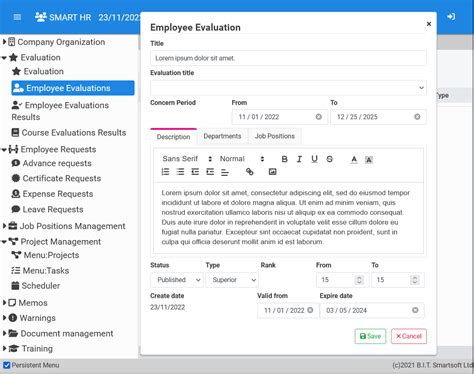The image size is (474, 374).
Task: Switch to the Departments tab
Action: pos(222,136)
